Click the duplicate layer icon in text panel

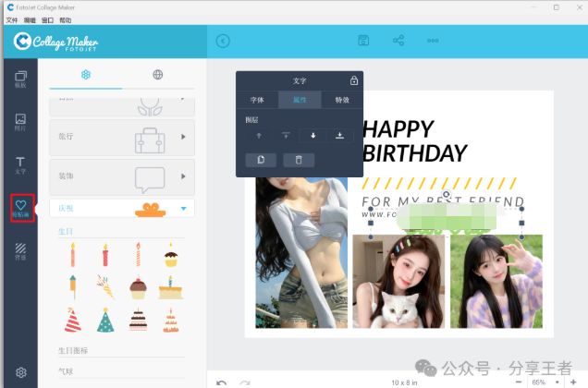pos(261,160)
